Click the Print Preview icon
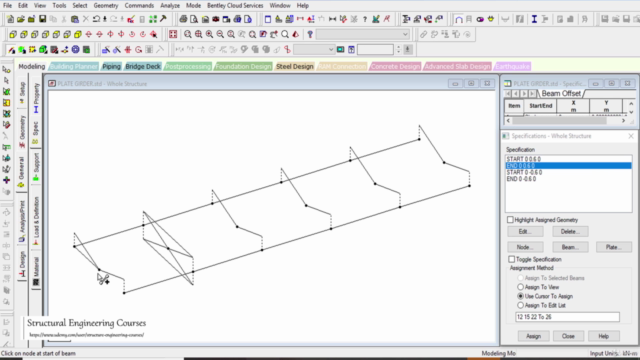The height and width of the screenshot is (360, 640). coord(194,19)
